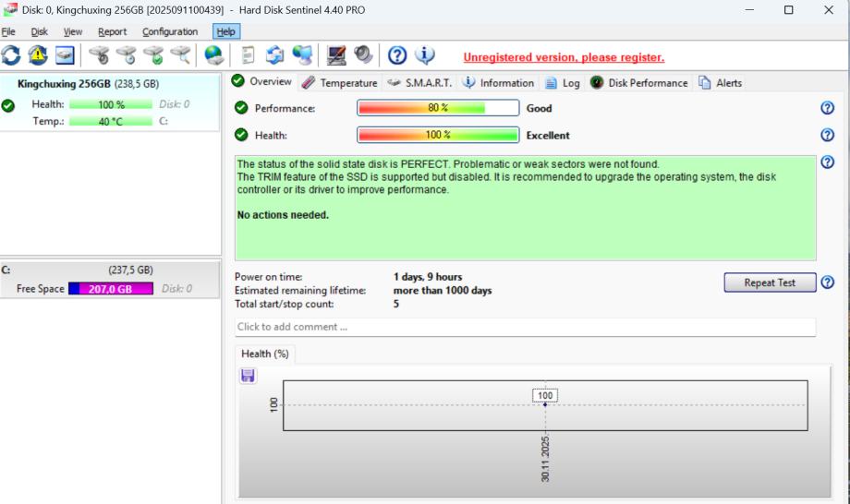
Task: Click the Refresh disk status toolbar icon
Action: click(x=11, y=55)
